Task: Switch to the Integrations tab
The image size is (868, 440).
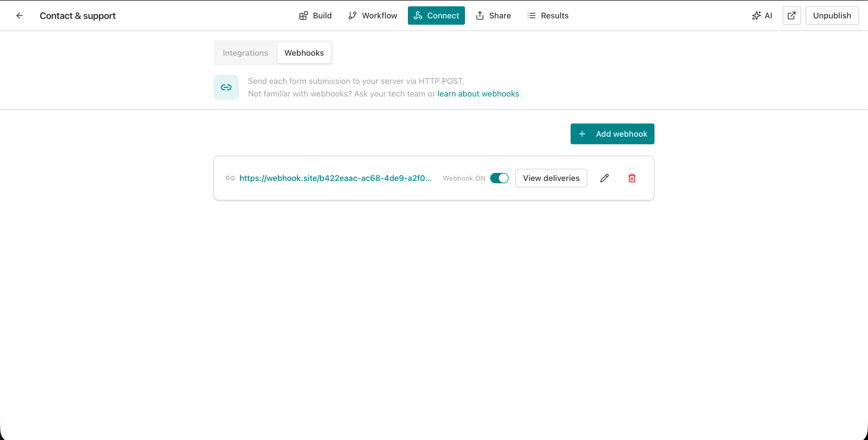Action: [x=245, y=53]
